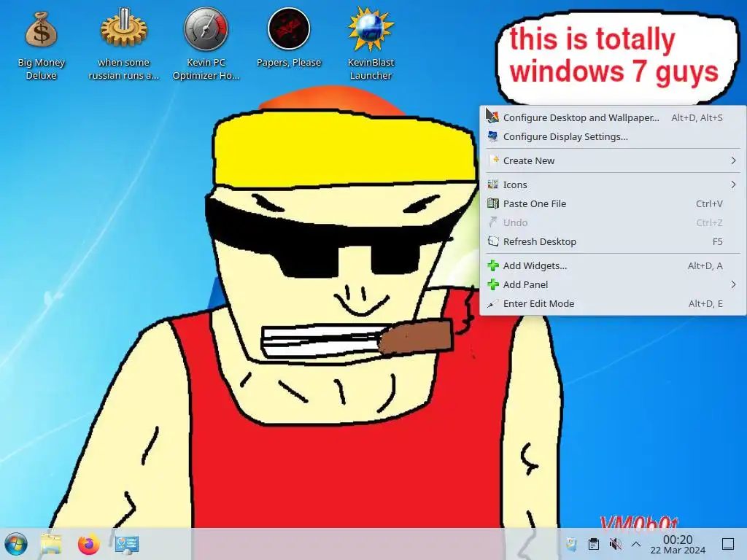
Task: Click the Alt+D, A shortcut label
Action: pos(705,265)
